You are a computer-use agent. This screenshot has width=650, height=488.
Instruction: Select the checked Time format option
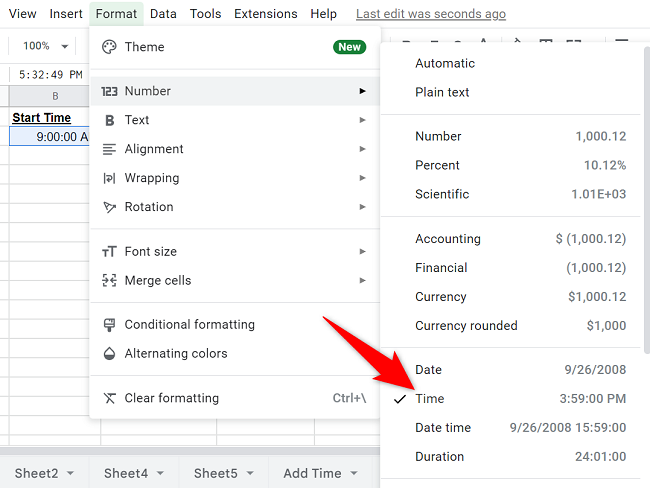430,399
